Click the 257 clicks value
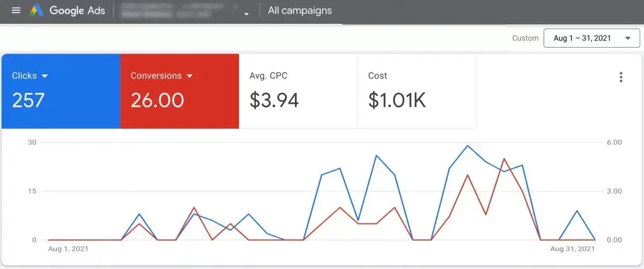Screen dimensions: 644x269 pos(28,100)
